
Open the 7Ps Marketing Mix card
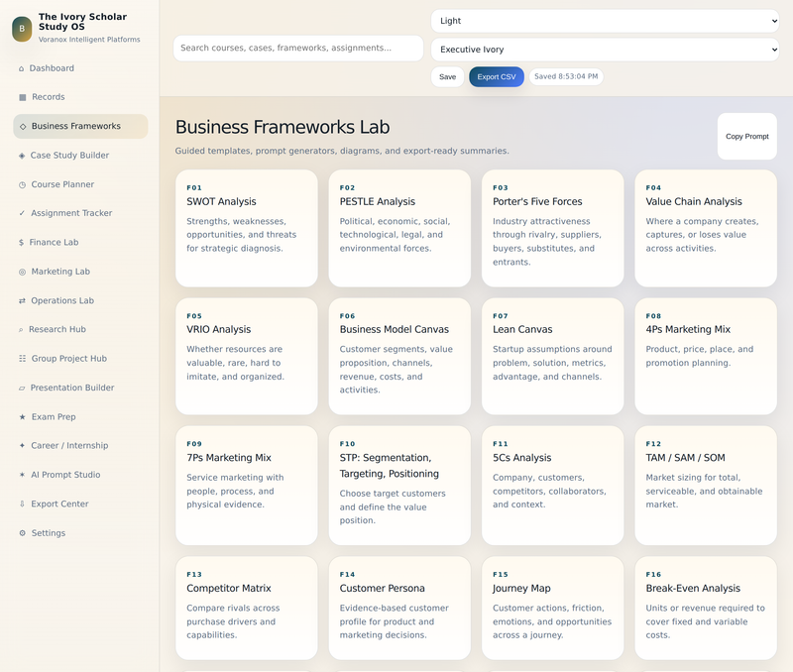point(246,486)
